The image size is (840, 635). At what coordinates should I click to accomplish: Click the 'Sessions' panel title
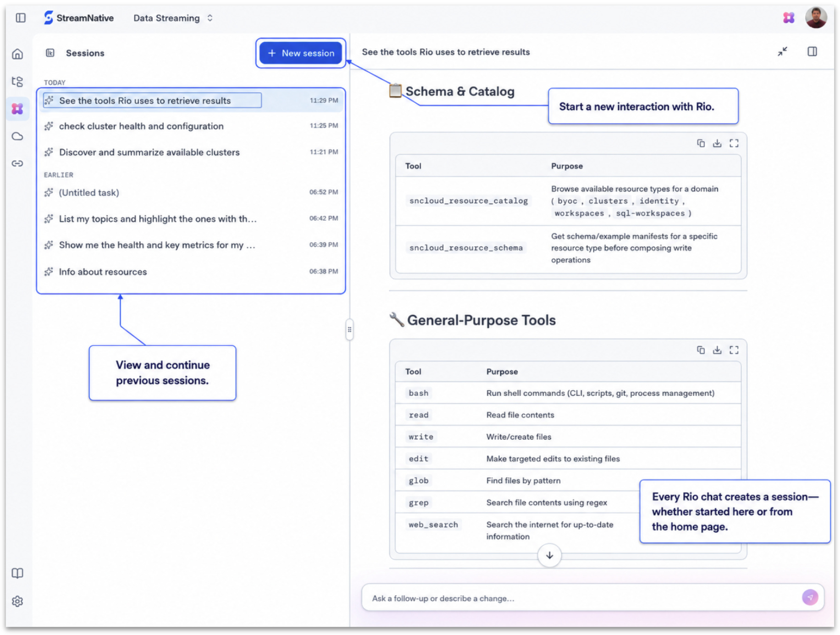click(x=85, y=53)
